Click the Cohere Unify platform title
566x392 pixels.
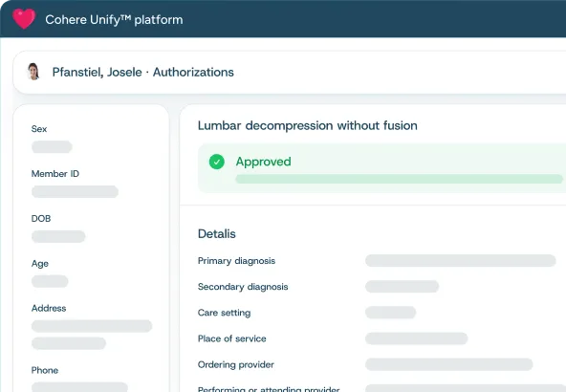tap(114, 19)
